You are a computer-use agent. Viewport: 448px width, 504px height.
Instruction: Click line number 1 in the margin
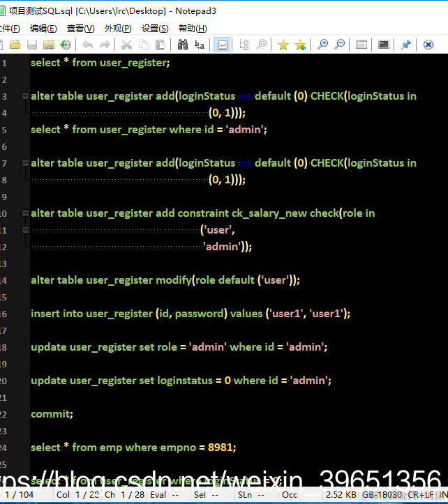point(4,63)
